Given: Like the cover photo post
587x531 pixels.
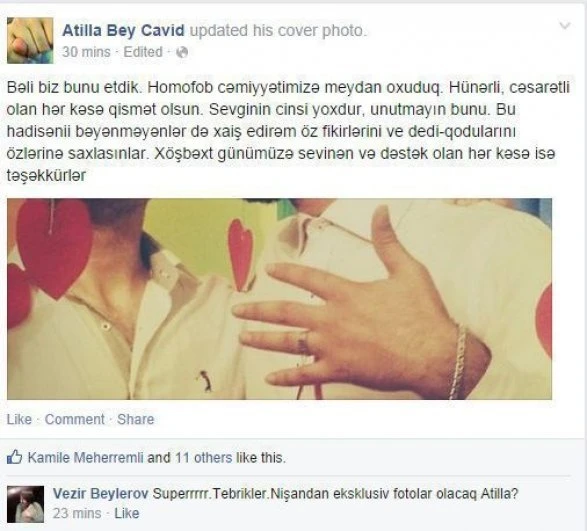Looking at the screenshot, I should (19, 419).
